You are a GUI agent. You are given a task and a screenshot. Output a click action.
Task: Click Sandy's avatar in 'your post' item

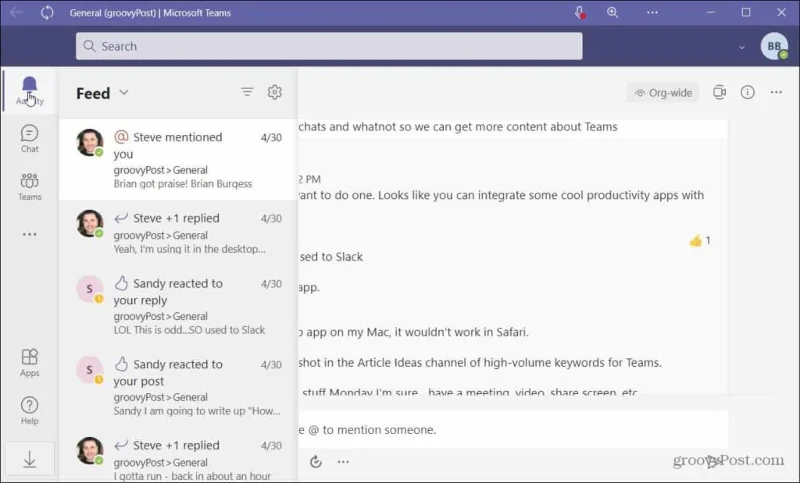click(x=90, y=370)
